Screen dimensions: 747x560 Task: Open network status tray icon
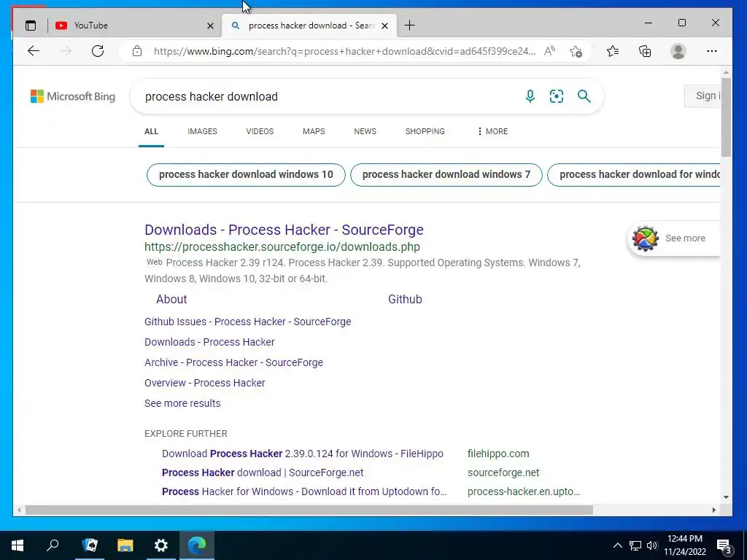pyautogui.click(x=635, y=545)
